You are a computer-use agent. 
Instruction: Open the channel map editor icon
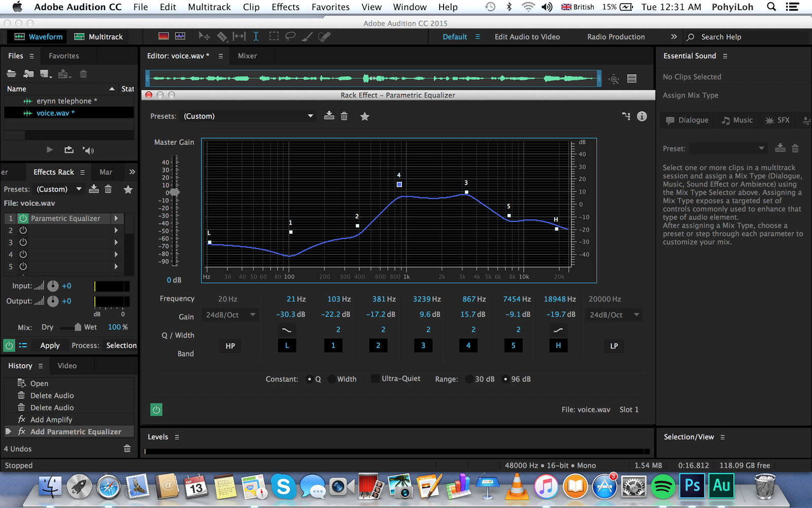[x=626, y=116]
